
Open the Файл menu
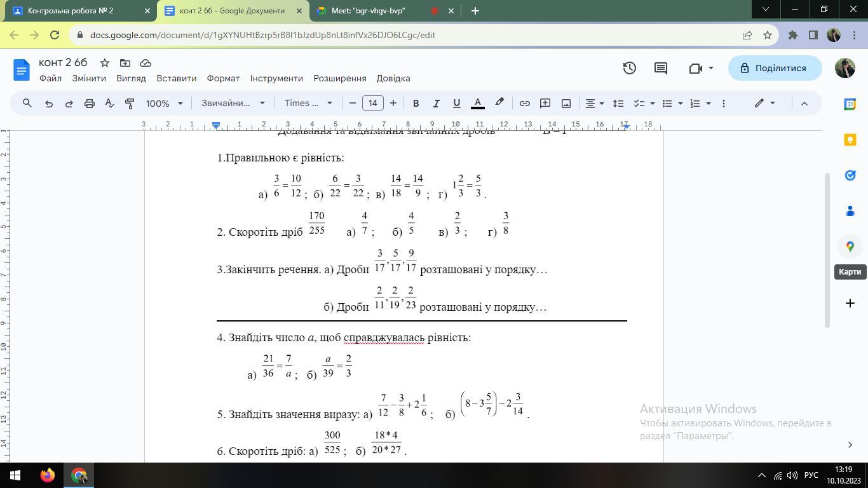coord(50,78)
